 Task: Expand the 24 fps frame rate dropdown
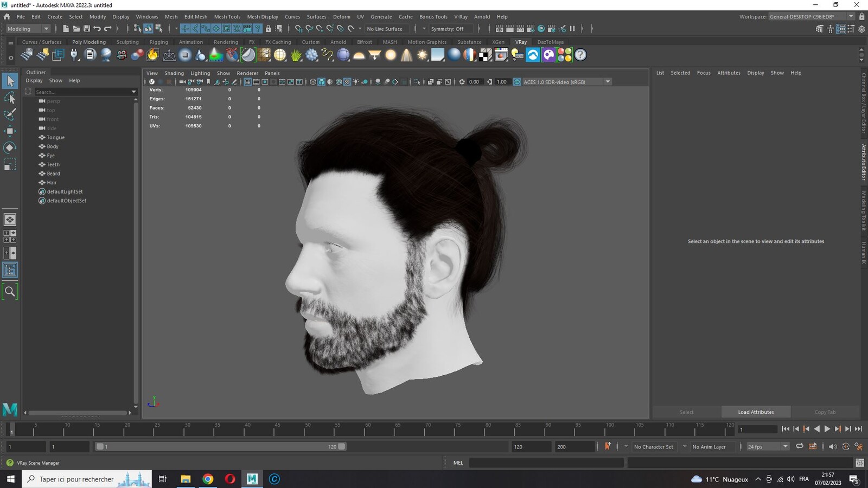point(767,447)
